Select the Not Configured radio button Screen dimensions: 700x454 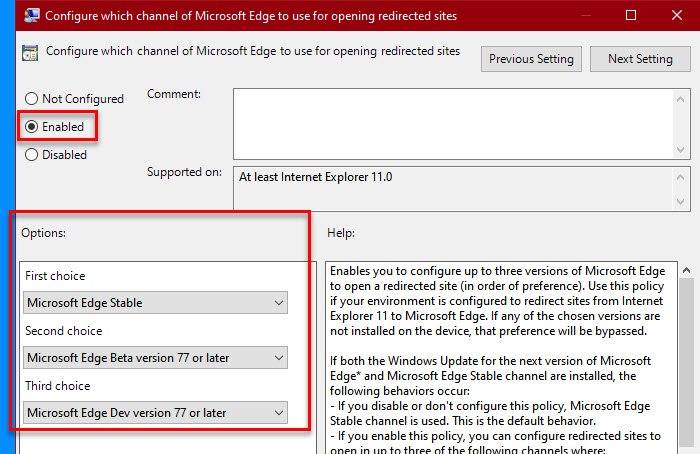(x=32, y=99)
